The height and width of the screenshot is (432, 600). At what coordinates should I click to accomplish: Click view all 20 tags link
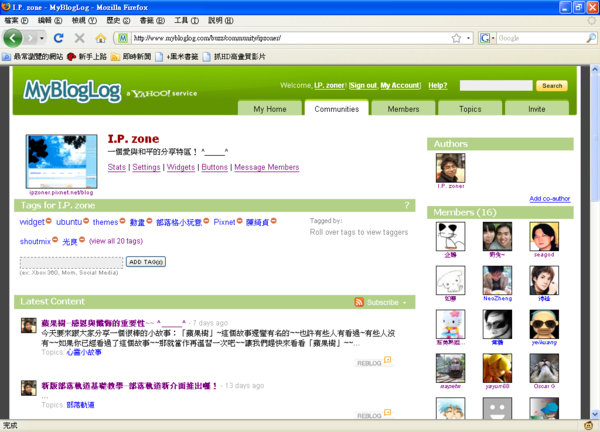116,241
